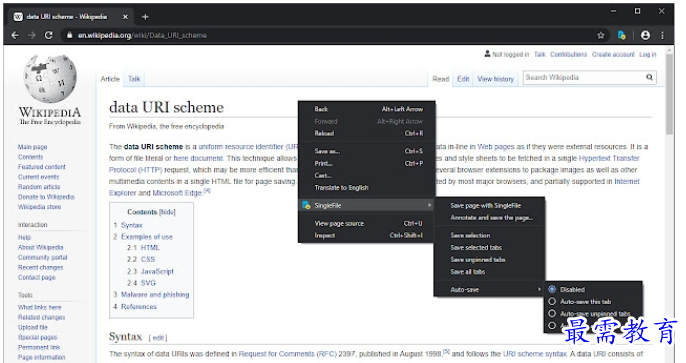Screen dimensions: 686x363
Task: Switch to the Article tab
Action: coord(110,79)
